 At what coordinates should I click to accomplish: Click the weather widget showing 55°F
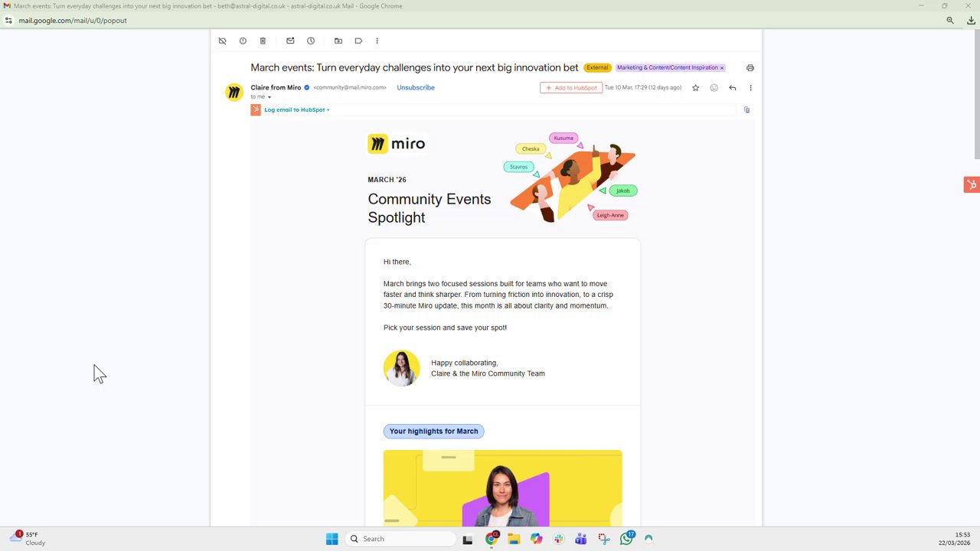pyautogui.click(x=28, y=539)
